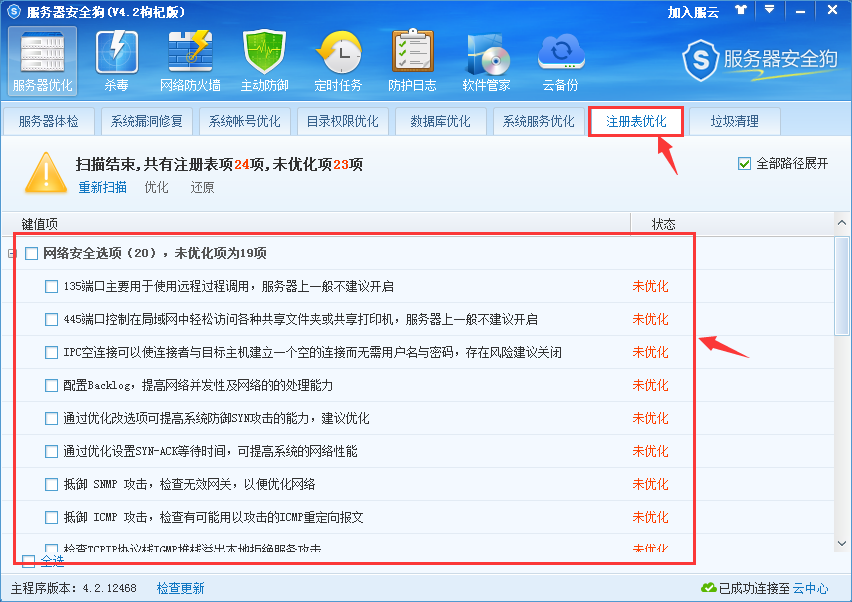The height and width of the screenshot is (602, 852).
Task: Check the SYN-ACK等待时间 item checkbox
Action: tap(51, 452)
